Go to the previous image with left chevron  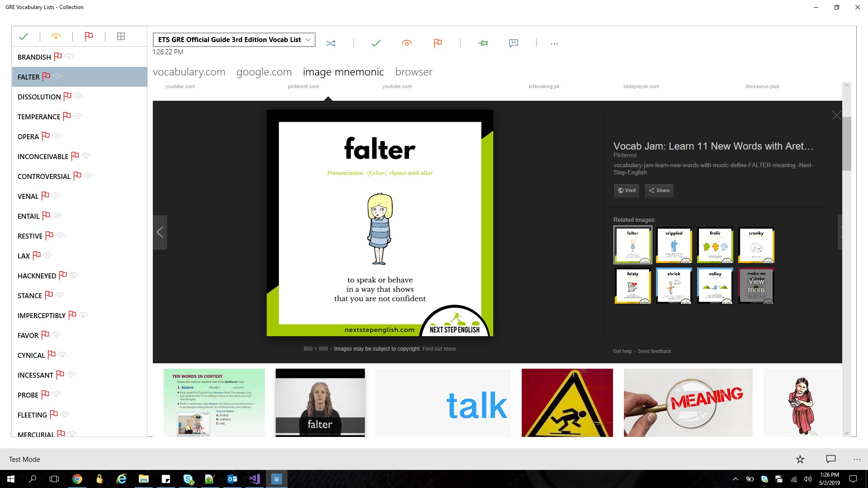click(x=160, y=232)
